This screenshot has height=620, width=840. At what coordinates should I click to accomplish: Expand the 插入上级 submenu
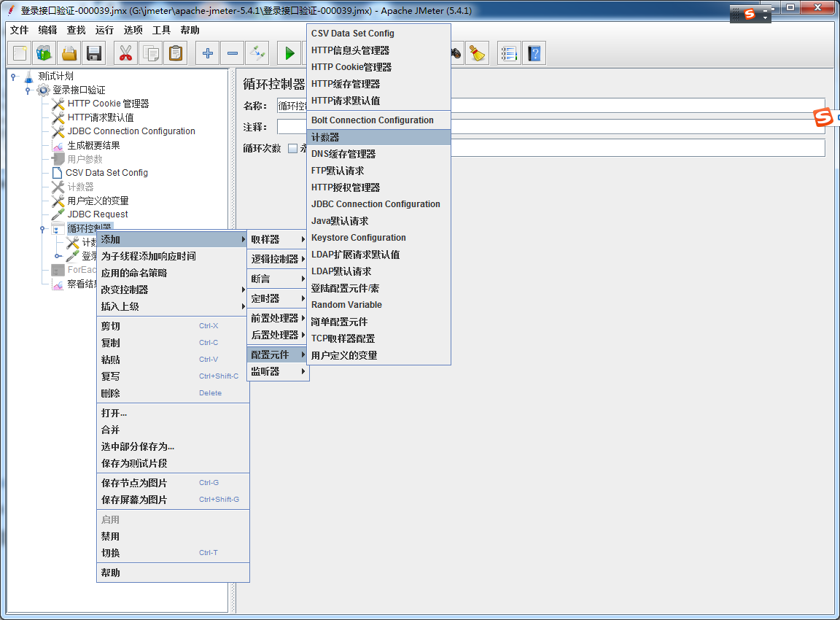coord(173,306)
